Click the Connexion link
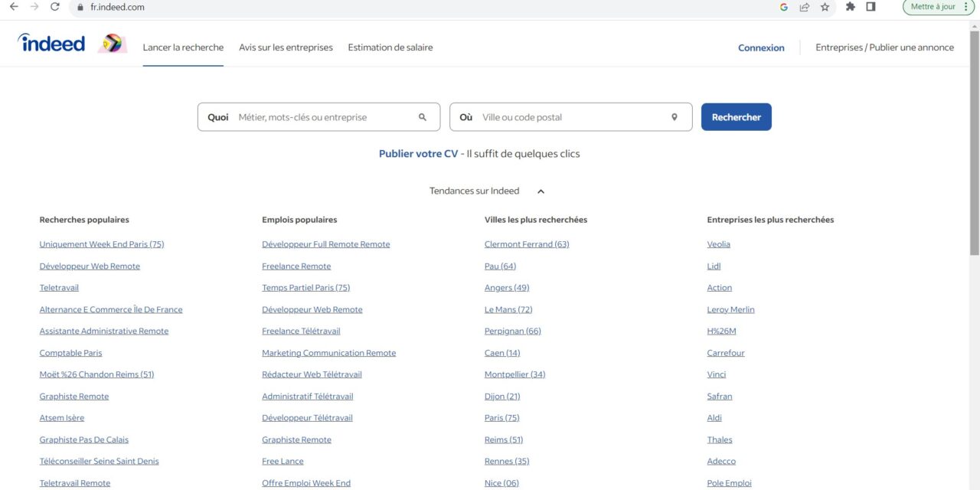Screen dimensions: 980x490 click(761, 47)
